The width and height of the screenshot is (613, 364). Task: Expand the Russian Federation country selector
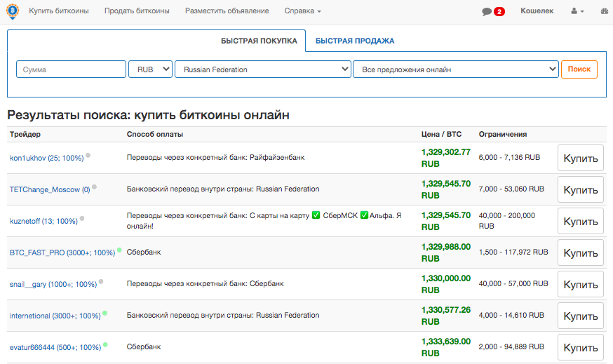pos(262,69)
